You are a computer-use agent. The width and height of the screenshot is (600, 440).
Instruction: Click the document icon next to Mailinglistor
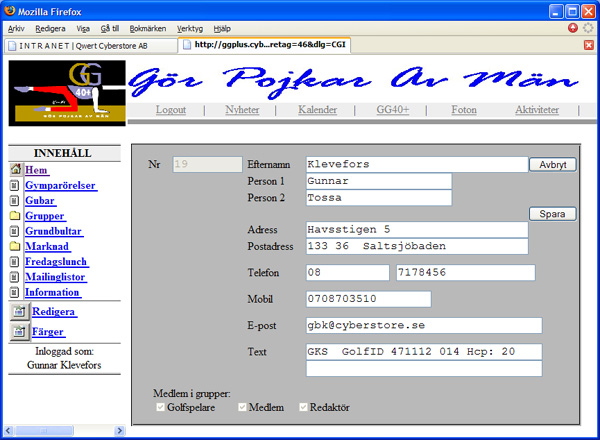(15, 277)
